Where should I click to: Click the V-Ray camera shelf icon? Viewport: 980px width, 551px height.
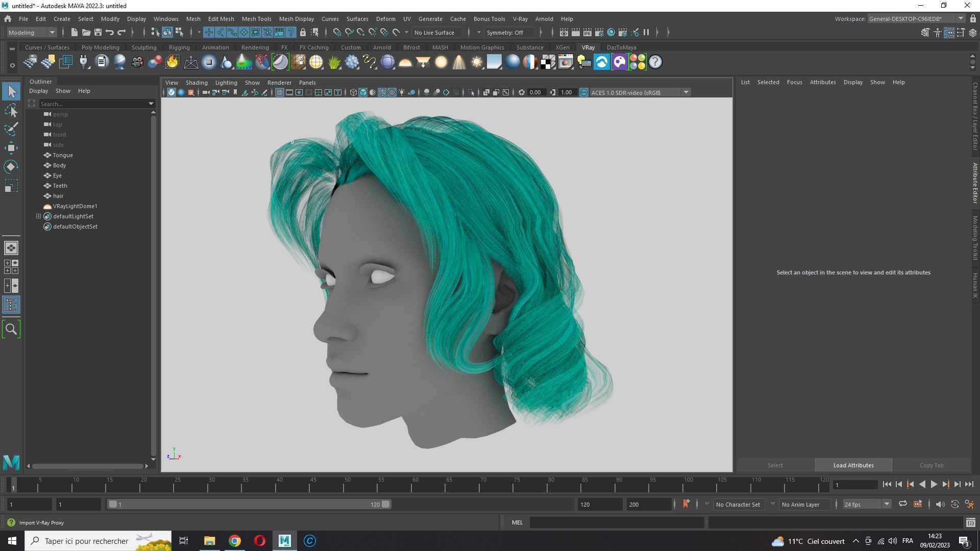pyautogui.click(x=137, y=62)
